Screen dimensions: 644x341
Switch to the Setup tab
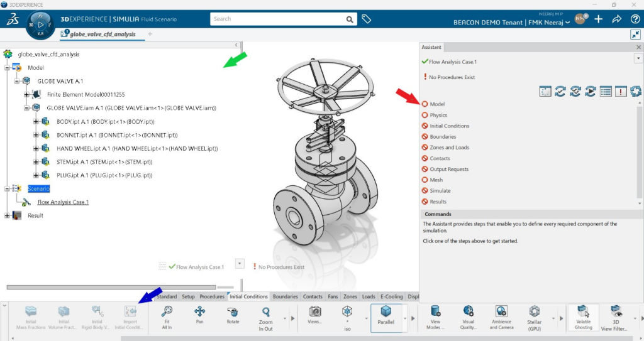pos(188,296)
